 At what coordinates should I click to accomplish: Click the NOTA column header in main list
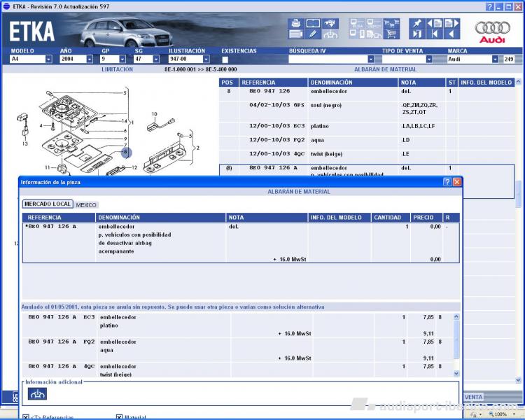coord(421,83)
